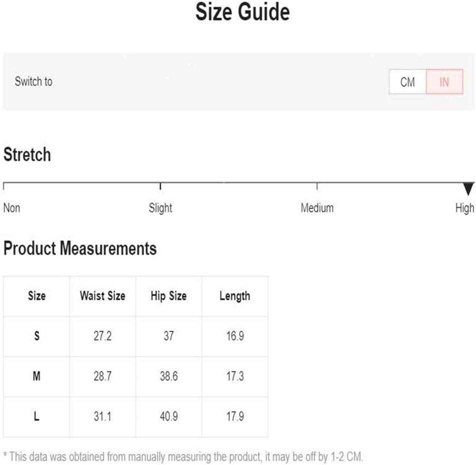Click length value 17.9 for size L
This screenshot has width=476, height=465.
pyautogui.click(x=235, y=416)
